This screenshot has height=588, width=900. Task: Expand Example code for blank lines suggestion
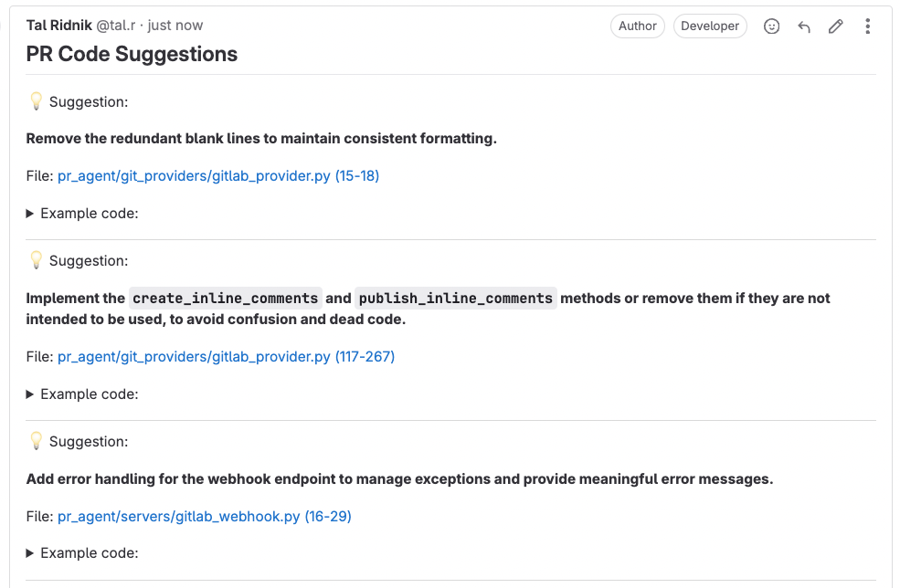tap(82, 214)
